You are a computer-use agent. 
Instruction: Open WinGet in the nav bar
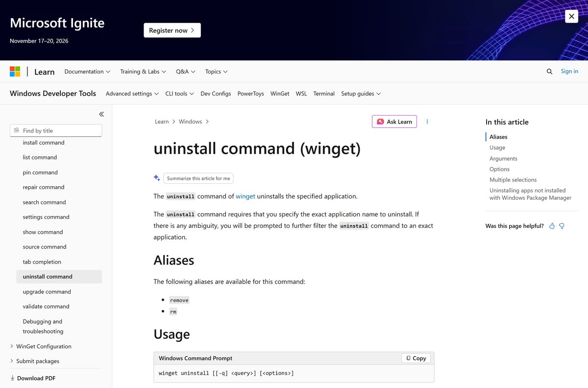280,94
